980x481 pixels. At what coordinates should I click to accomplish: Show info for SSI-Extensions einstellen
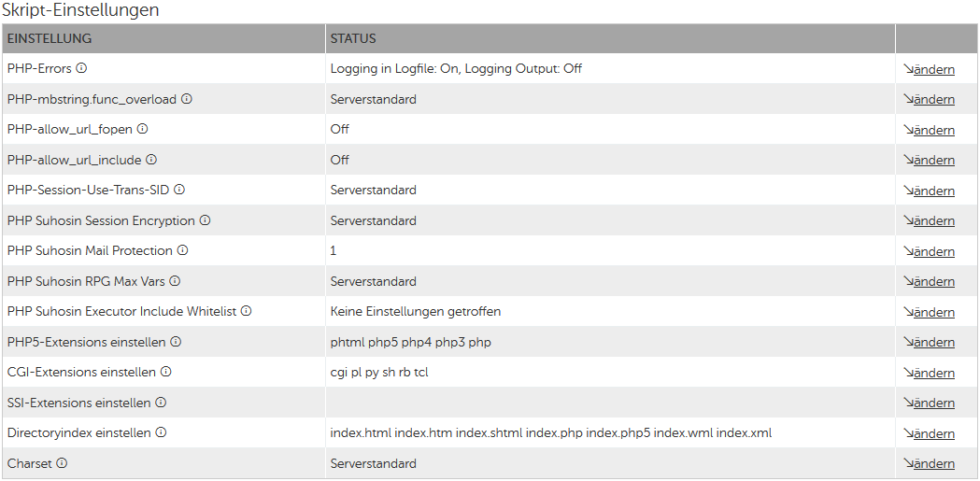(x=161, y=403)
